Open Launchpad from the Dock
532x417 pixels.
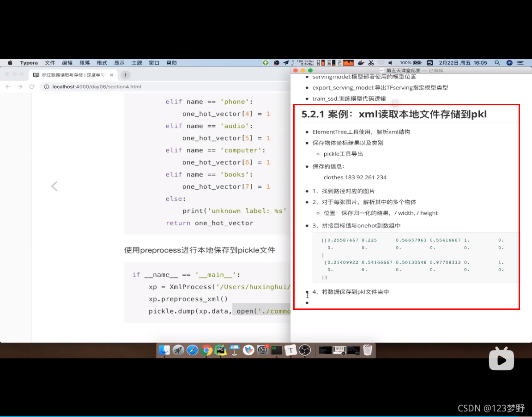(x=178, y=350)
